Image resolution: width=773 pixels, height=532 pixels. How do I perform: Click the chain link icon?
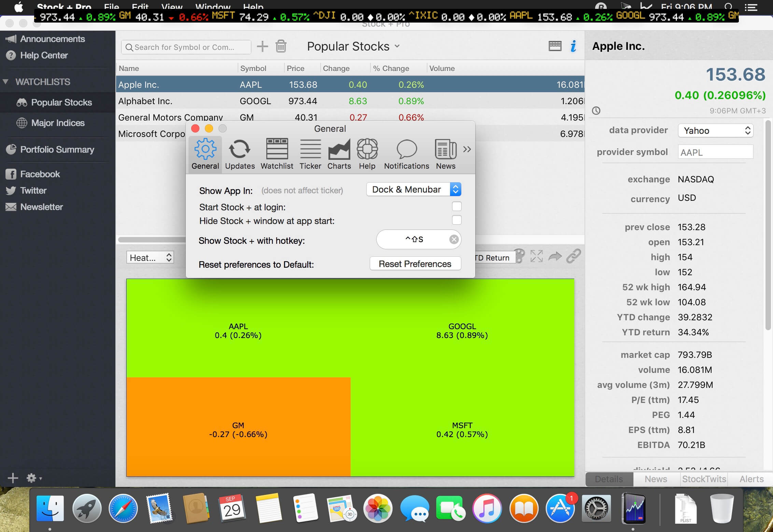coord(574,256)
